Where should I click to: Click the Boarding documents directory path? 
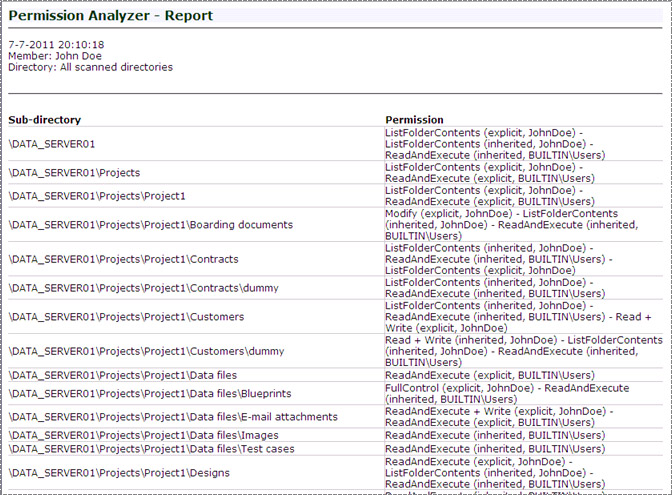click(x=150, y=225)
